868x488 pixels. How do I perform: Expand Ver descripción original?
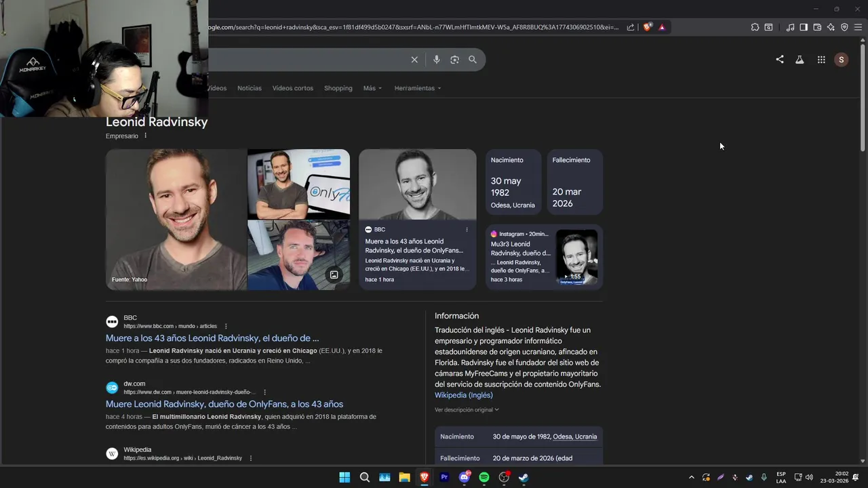467,409
